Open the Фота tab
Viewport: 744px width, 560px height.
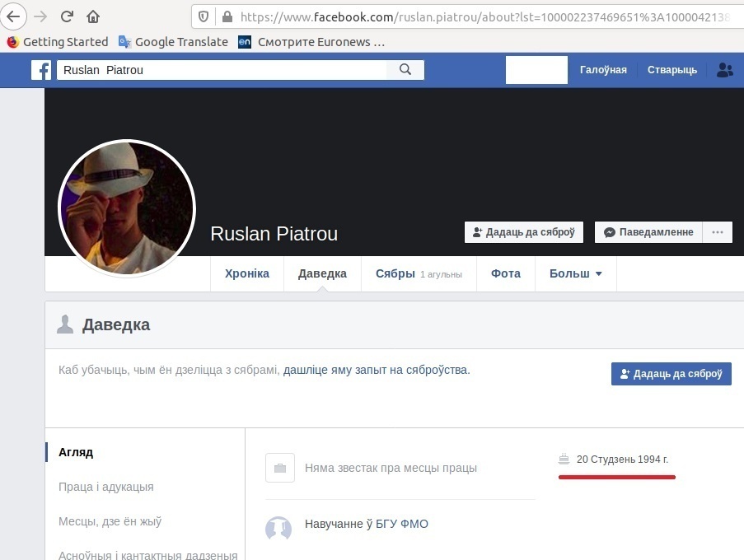pos(505,273)
